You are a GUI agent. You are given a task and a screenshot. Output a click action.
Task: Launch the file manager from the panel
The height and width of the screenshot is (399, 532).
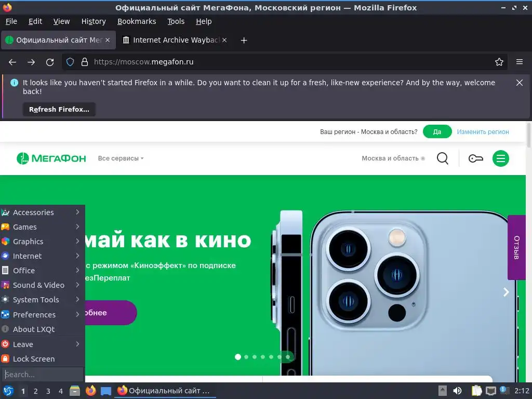pyautogui.click(x=75, y=391)
